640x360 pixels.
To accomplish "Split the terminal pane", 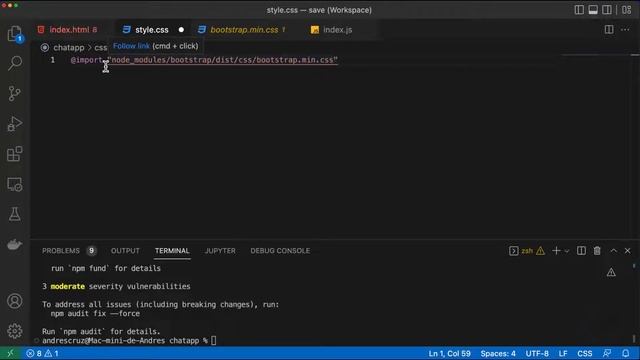I will pyautogui.click(x=581, y=251).
